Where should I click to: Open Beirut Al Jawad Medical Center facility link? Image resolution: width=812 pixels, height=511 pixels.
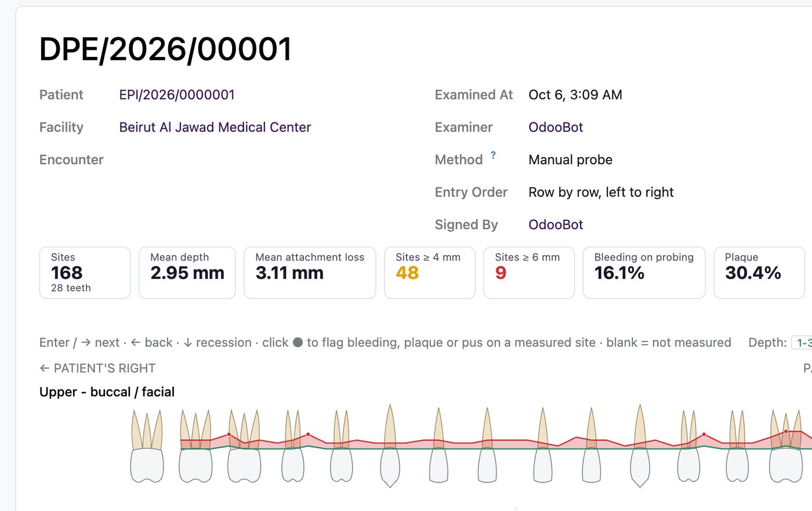[215, 128]
